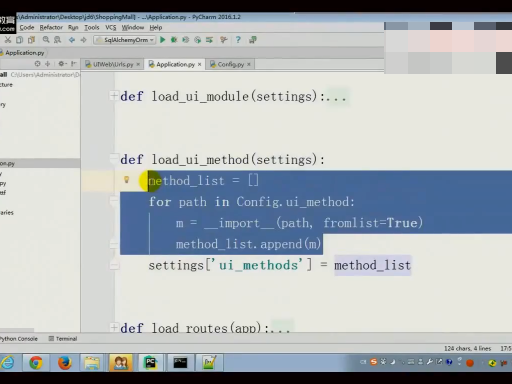Open Find with the magnifier icon
512x384 pixels.
[x=46, y=40]
